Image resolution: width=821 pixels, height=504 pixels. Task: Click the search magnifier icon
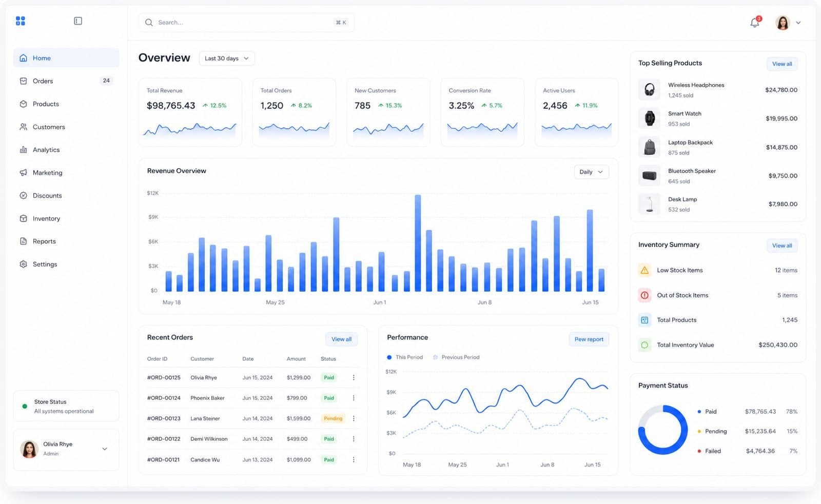point(149,23)
